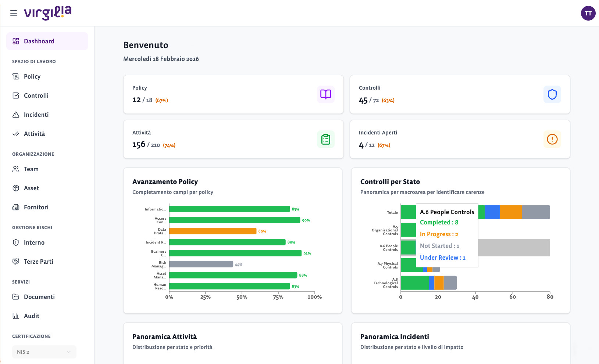Click the gray Risk Management 44% bar
The height and width of the screenshot is (364, 599).
click(x=201, y=264)
